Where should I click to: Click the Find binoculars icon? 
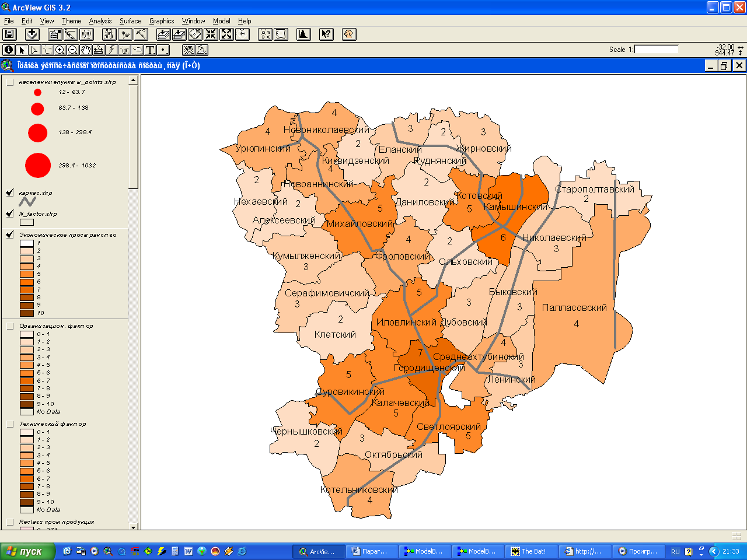pyautogui.click(x=109, y=34)
